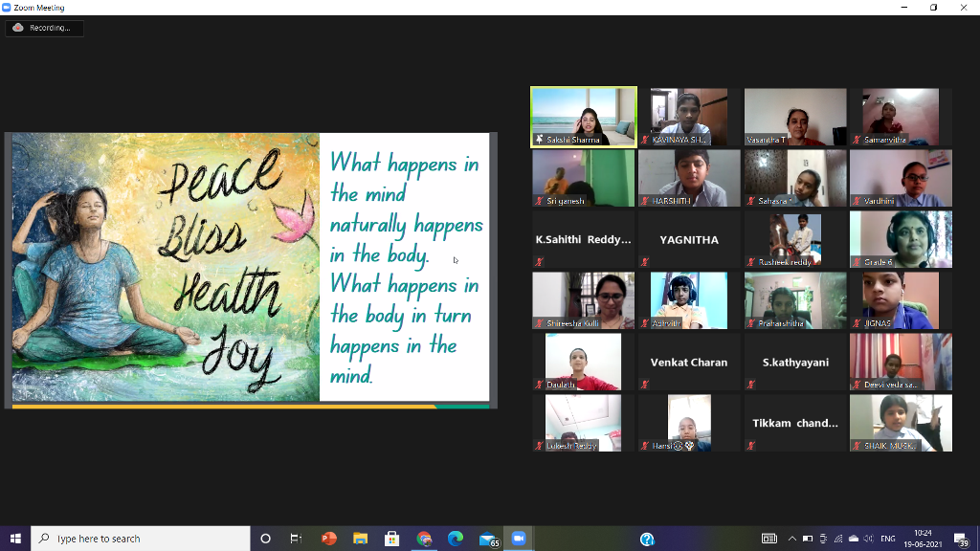This screenshot has width=980, height=551.
Task: Open the ENG language selector
Action: (x=887, y=539)
